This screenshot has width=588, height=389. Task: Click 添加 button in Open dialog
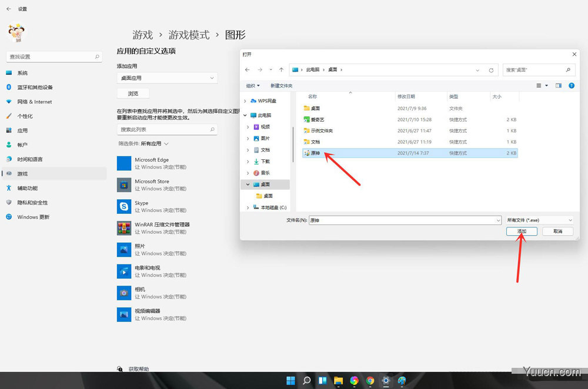pyautogui.click(x=522, y=232)
